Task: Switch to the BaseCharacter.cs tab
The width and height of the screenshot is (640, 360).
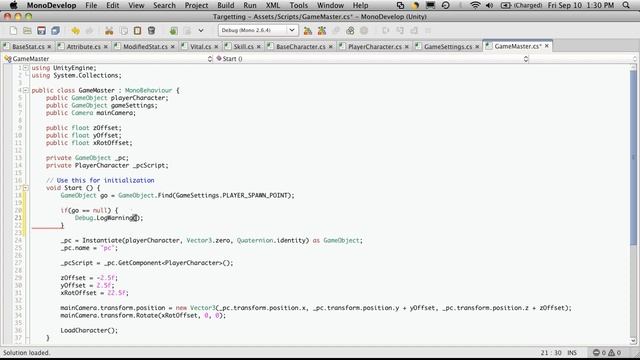Action: (300, 47)
